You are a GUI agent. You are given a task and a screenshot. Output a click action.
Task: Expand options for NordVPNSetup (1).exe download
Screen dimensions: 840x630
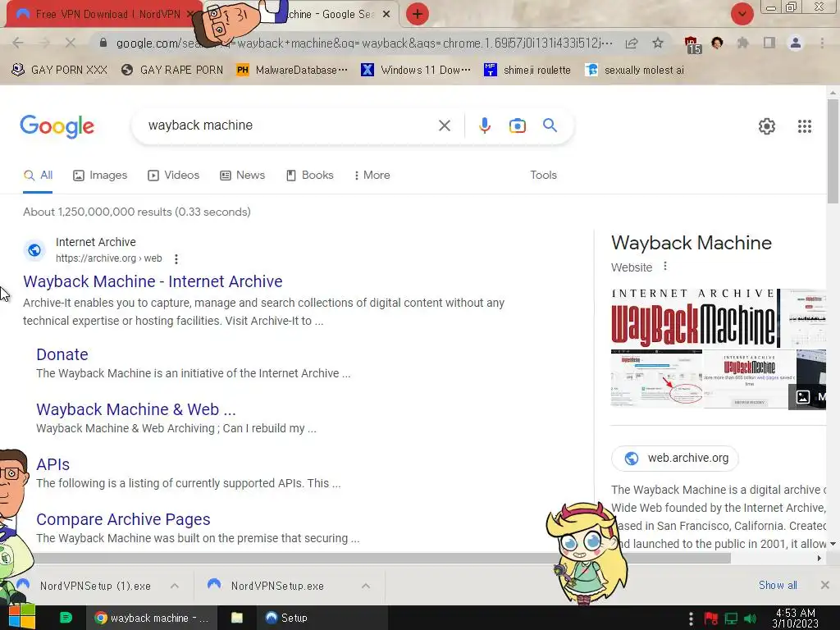click(x=175, y=586)
